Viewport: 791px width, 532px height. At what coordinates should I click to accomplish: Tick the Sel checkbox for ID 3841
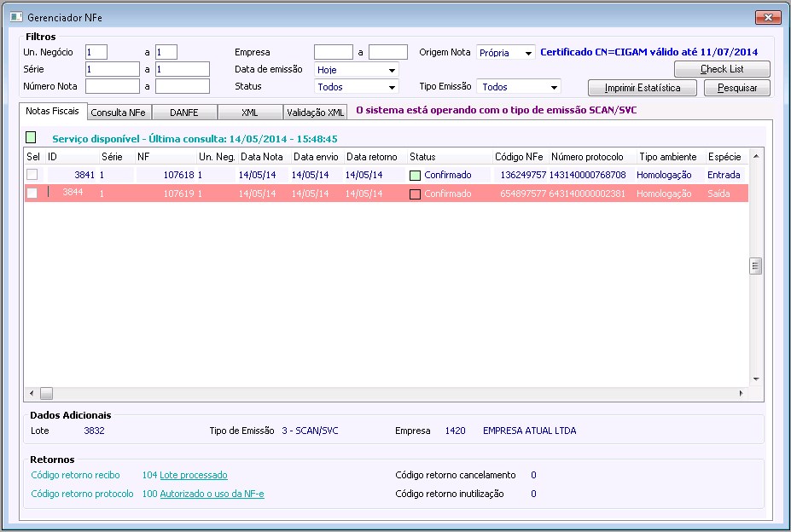coord(32,175)
